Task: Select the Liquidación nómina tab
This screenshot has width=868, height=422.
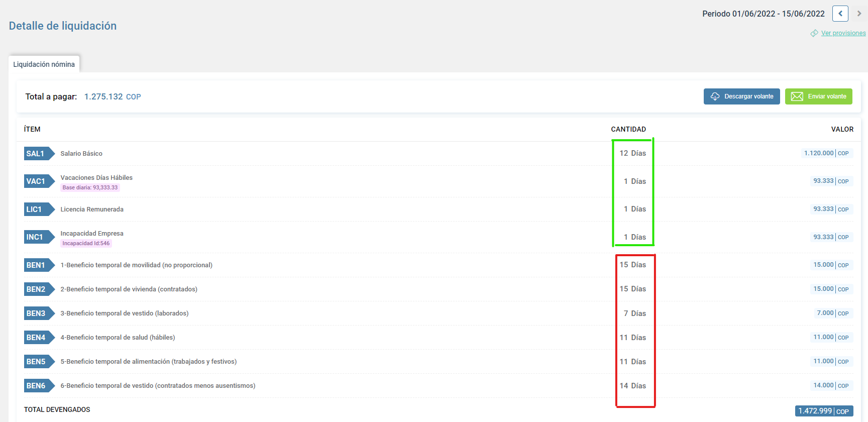Action: coord(44,64)
